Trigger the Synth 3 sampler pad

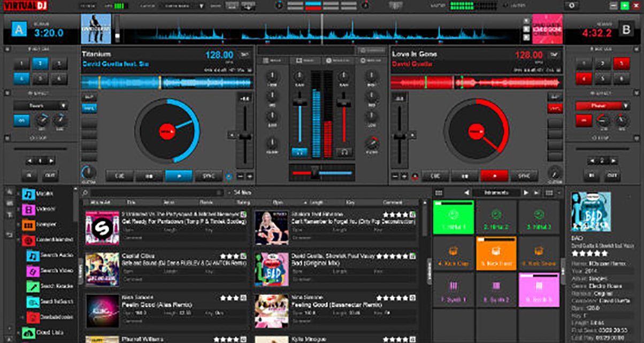[x=539, y=289]
